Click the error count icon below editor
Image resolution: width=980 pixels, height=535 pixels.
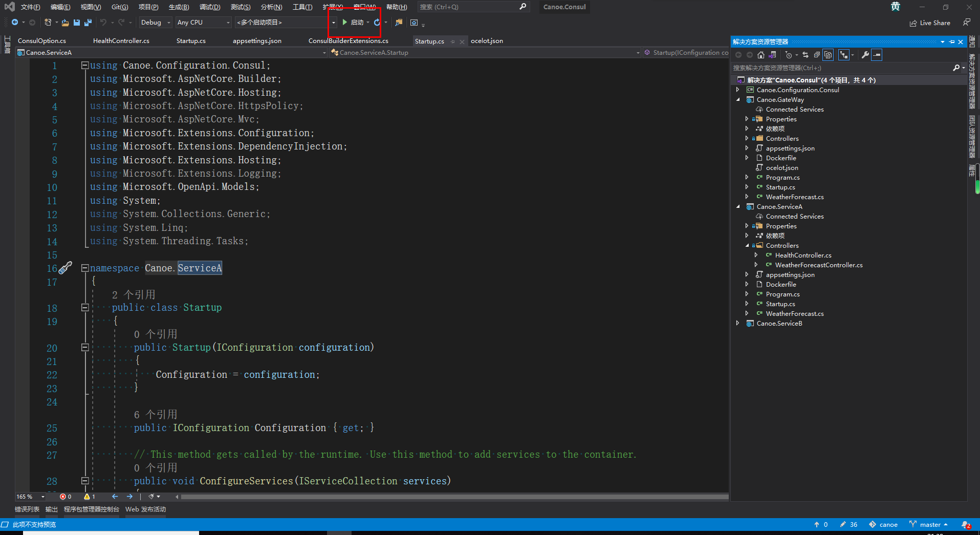point(62,497)
